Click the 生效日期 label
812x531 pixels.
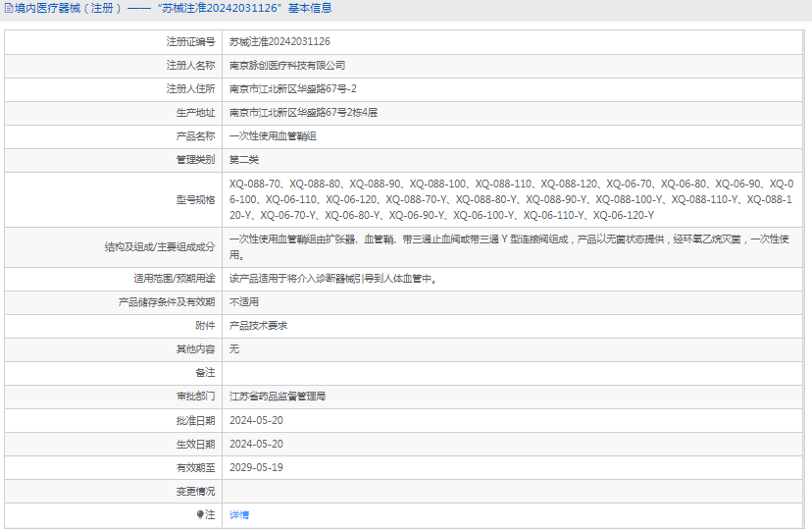point(195,444)
